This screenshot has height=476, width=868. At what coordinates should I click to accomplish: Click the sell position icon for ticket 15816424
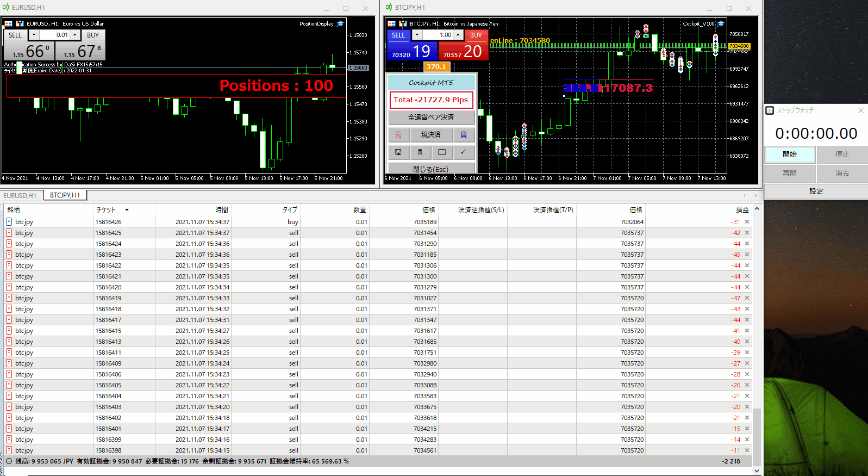[9, 244]
